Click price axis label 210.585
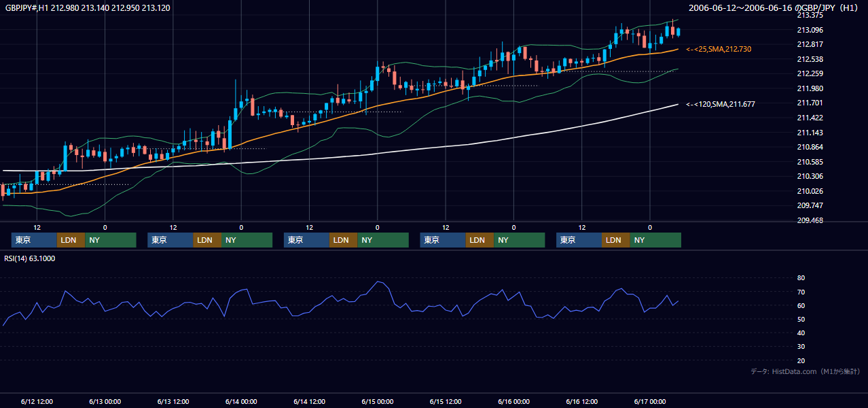Viewport: 868px width, 408px height. click(810, 162)
